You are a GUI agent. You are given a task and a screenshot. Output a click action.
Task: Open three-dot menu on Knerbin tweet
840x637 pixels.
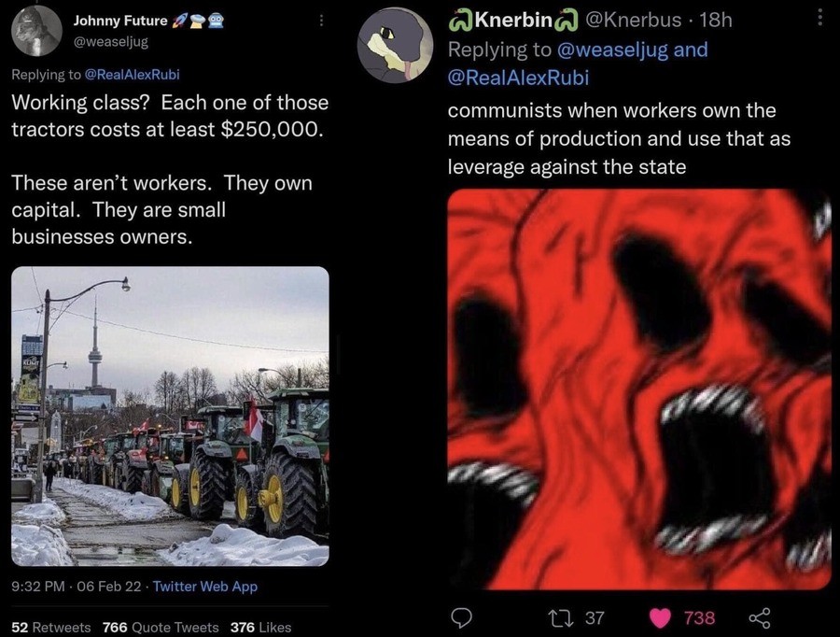click(819, 18)
